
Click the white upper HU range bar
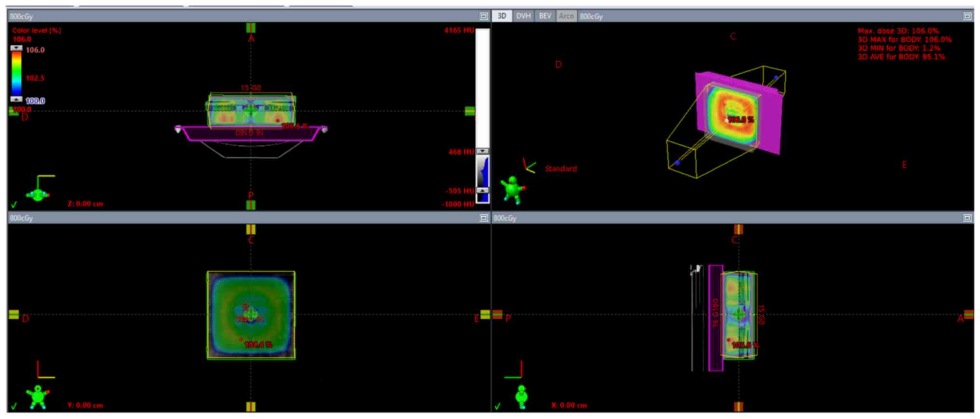click(x=482, y=88)
